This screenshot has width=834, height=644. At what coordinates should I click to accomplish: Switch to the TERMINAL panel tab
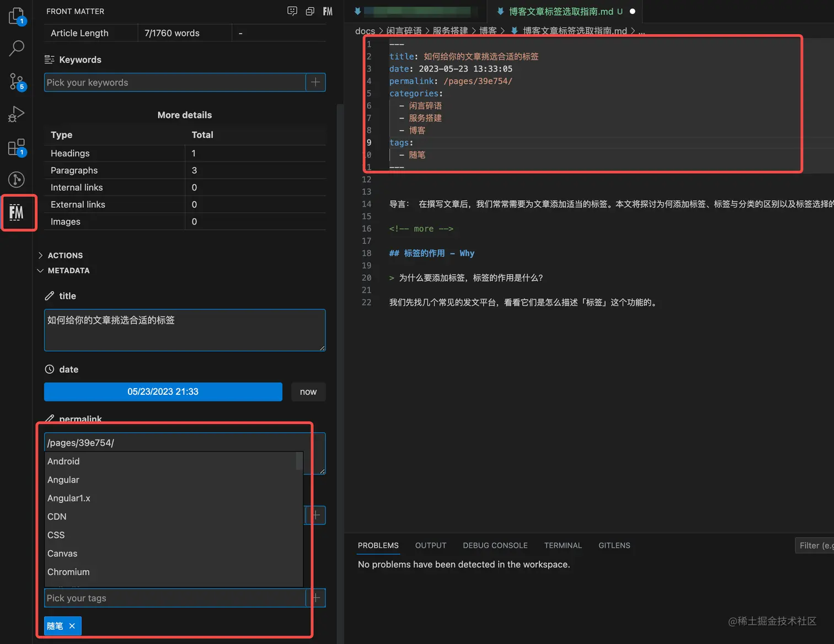[563, 545]
